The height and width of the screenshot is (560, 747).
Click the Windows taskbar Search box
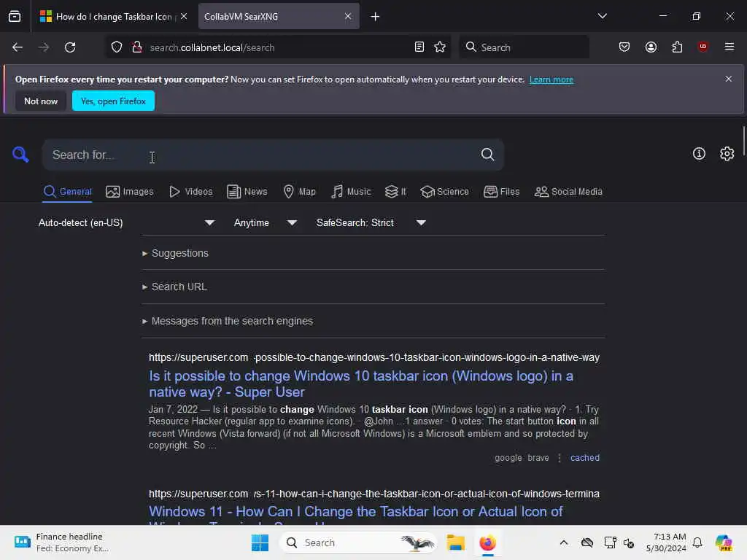pos(359,542)
